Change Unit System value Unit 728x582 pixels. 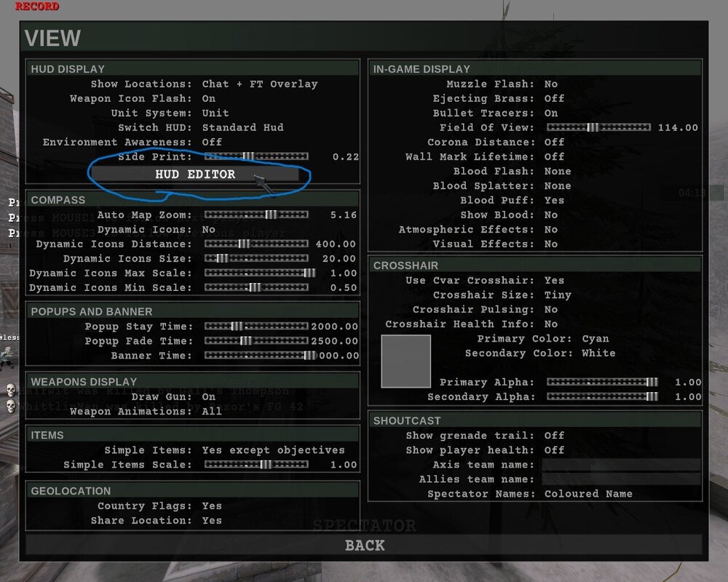(x=215, y=113)
